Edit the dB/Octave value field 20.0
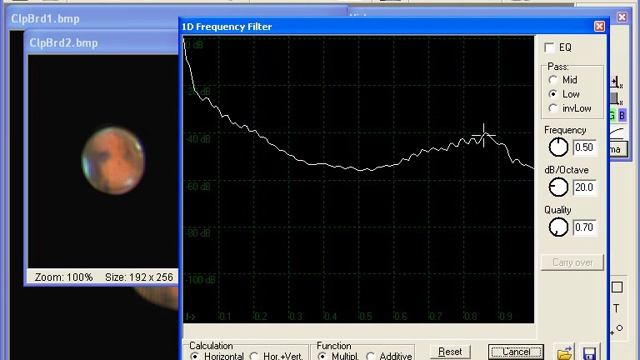This screenshot has width=640, height=360. [584, 187]
